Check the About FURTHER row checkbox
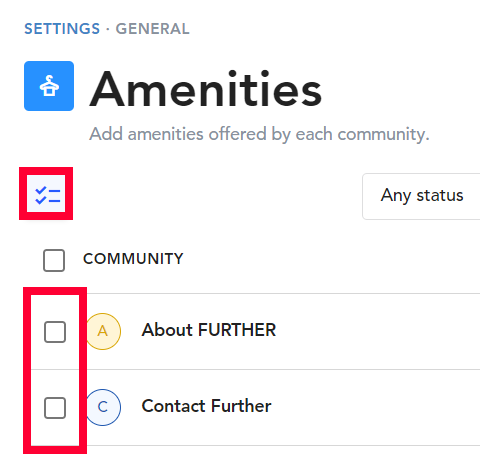This screenshot has height=454, width=480. click(55, 332)
